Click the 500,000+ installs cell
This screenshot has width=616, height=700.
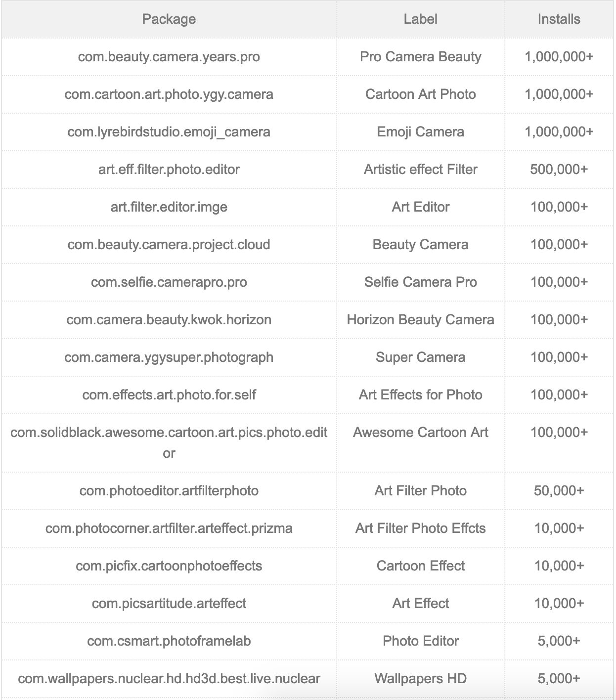coord(559,170)
